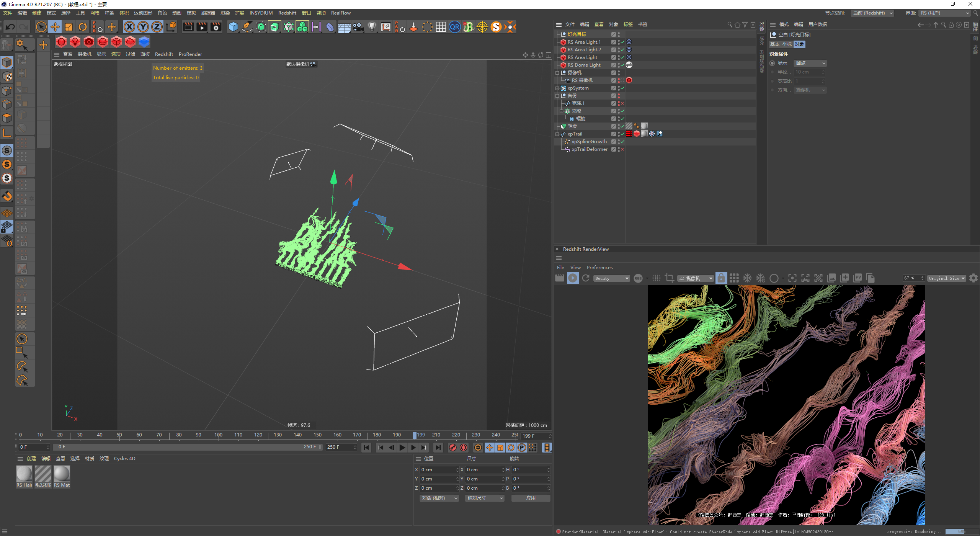Toggle xpTrailDeformer enable red cross
The height and width of the screenshot is (536, 980).
point(622,149)
